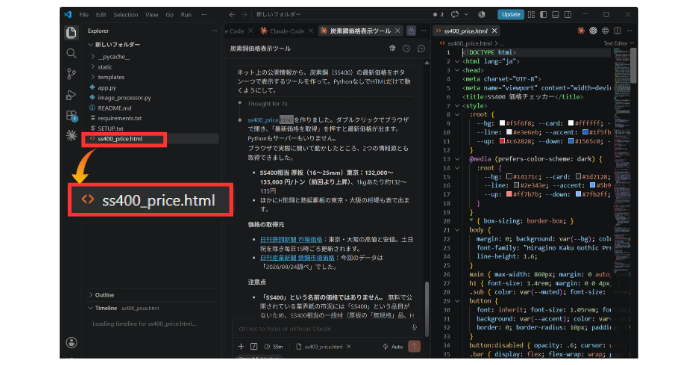698x365 pixels.
Task: Split the ss400_price.html editor
Action: (617, 31)
